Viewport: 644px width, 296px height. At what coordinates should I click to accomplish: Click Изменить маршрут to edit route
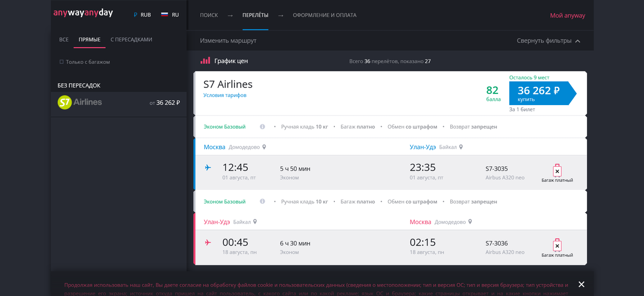click(228, 41)
